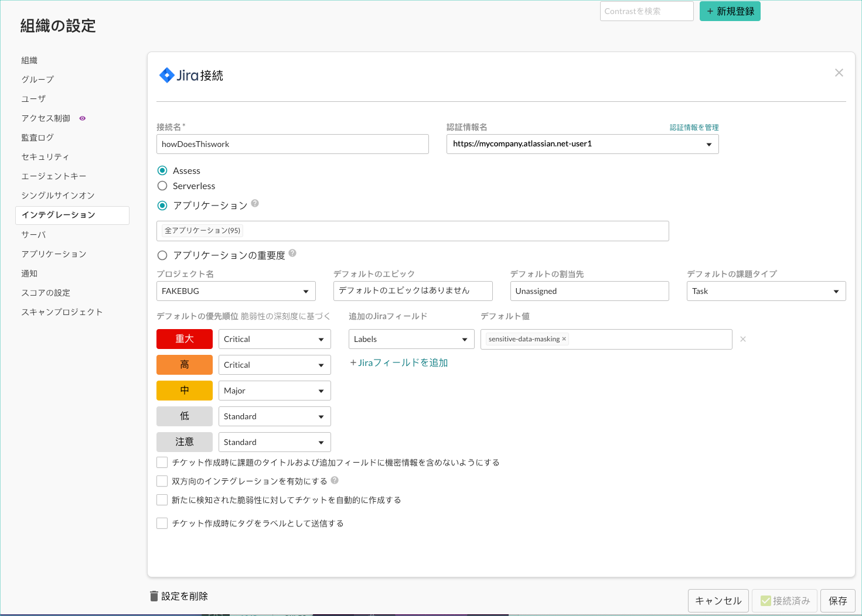Click the gray 低 severity swatch
862x616 pixels.
click(185, 416)
